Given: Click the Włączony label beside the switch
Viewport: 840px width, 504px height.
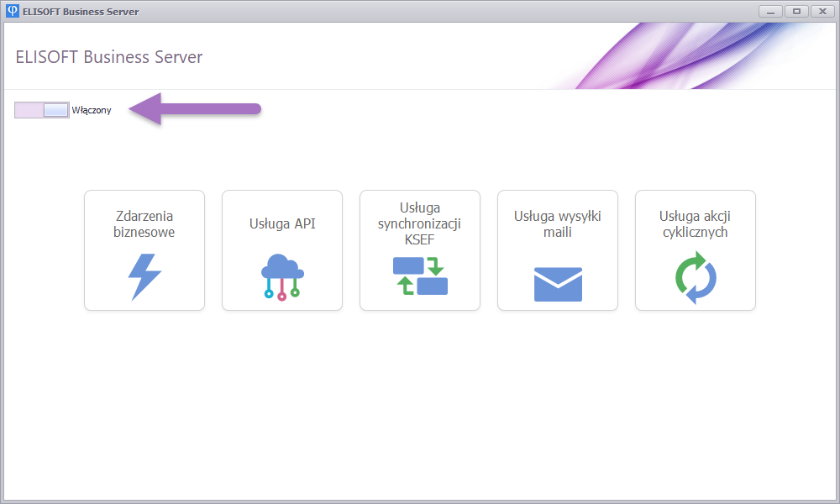Looking at the screenshot, I should [x=92, y=110].
